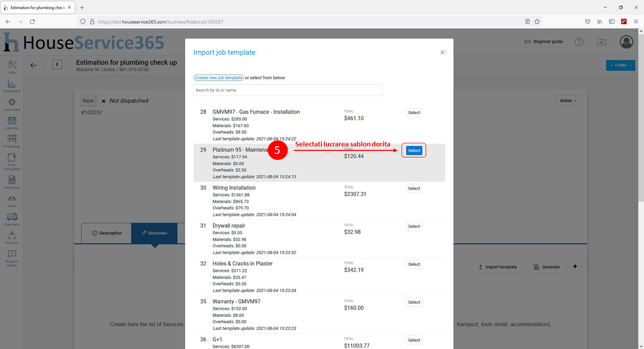Open the Partners sidebar icon

[x=12, y=237]
